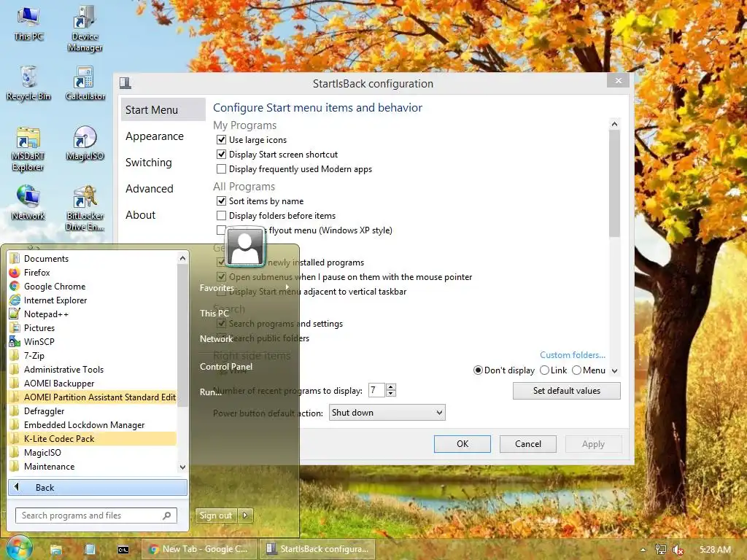
Task: Enable Display folders before items
Action: point(221,216)
